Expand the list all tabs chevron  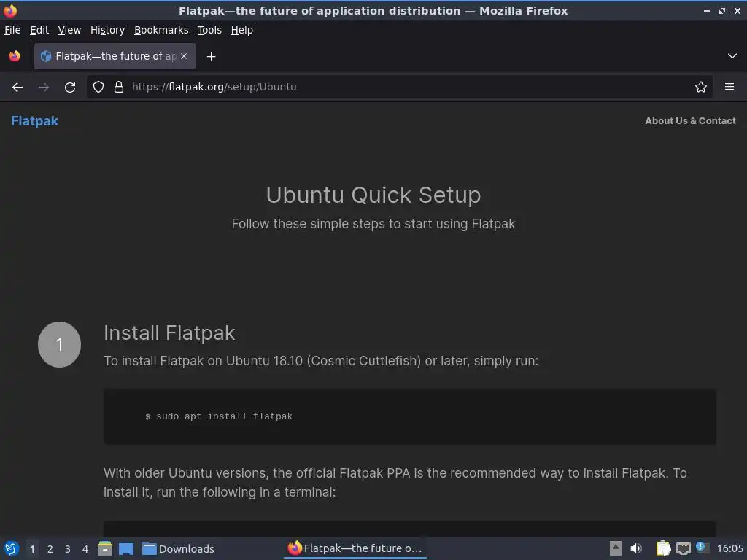(732, 56)
